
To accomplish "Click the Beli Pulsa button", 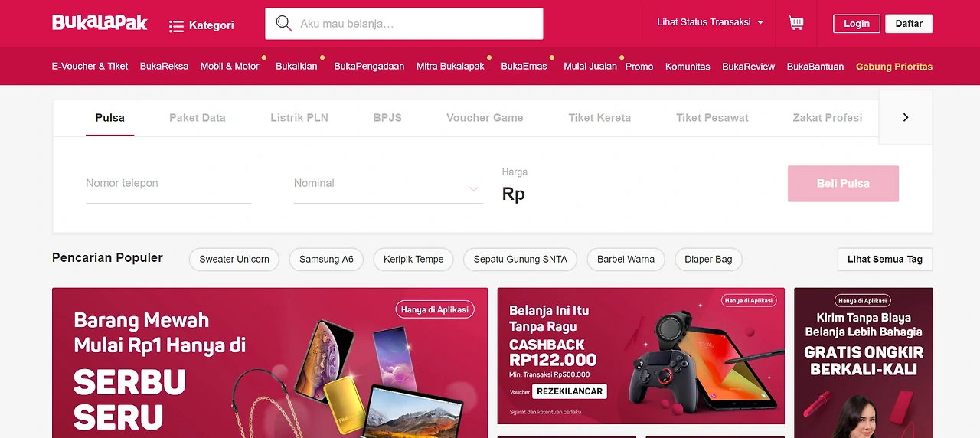I will (x=843, y=184).
